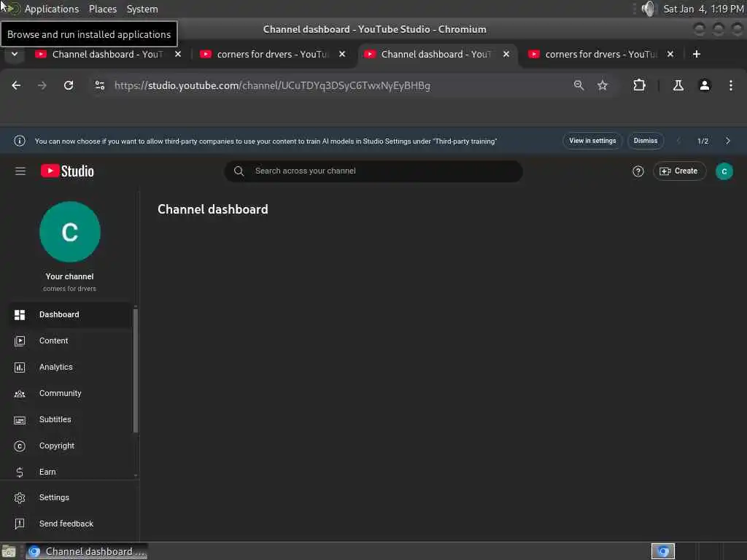Focus the 'Search across your channel' field
Screen dimensions: 747x560
373,171
